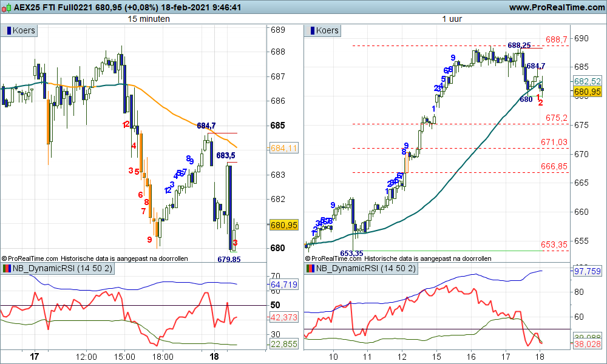Click the NB_DynamicRSI indicator icon in the right panel
This screenshot has width=607, height=364.
pos(310,269)
